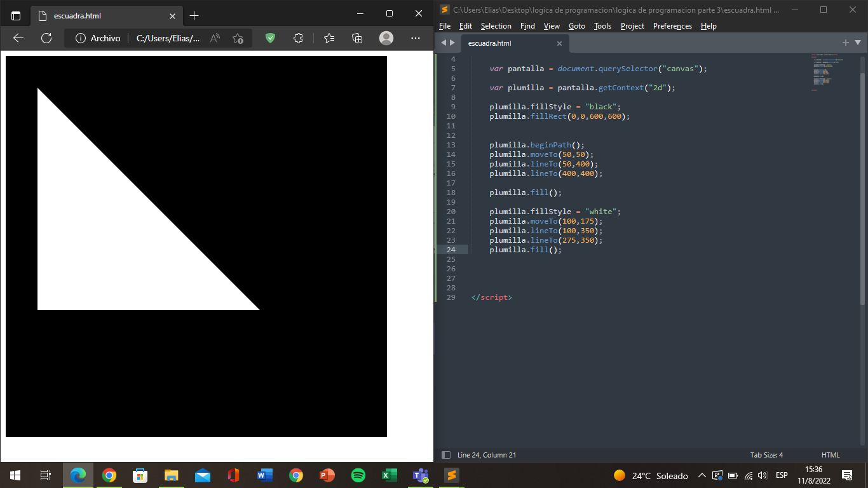Open the Help menu
This screenshot has width=868, height=488.
pyautogui.click(x=709, y=26)
